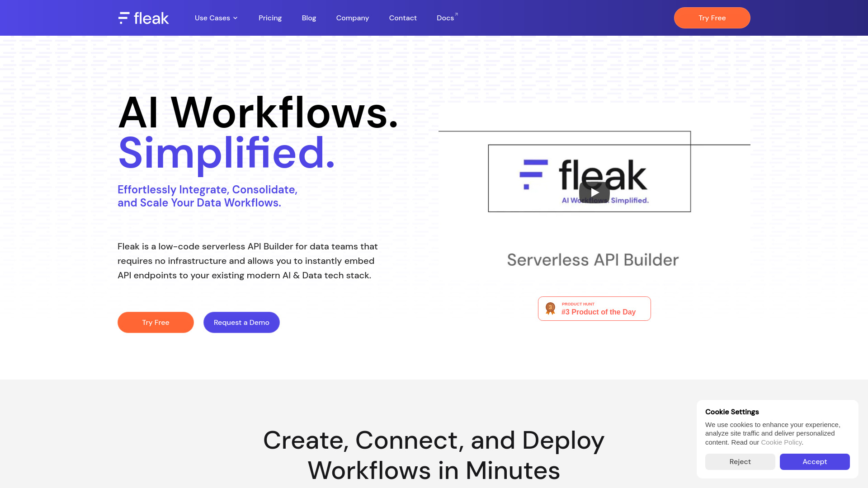Click the medal/award icon on Product Hunt badge
Screen dimensions: 868x488
(x=550, y=308)
